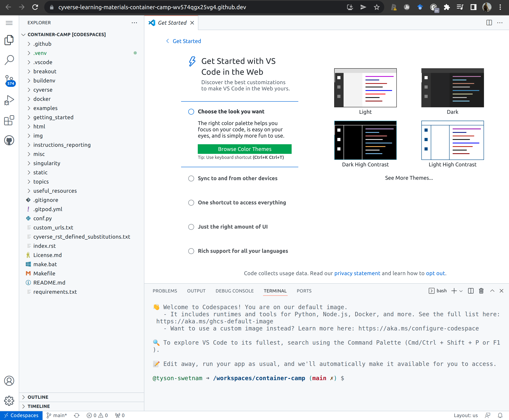Bookmark this page with star icon

point(377,7)
